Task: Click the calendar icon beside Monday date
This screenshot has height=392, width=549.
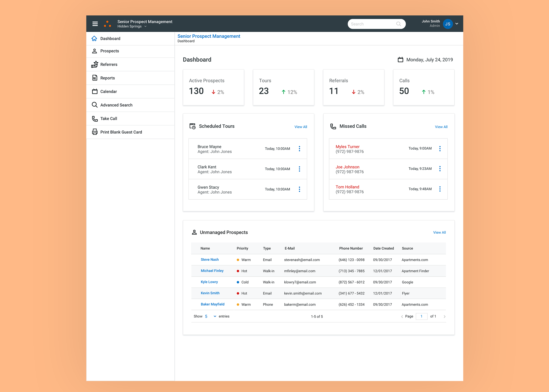Action: click(x=400, y=60)
